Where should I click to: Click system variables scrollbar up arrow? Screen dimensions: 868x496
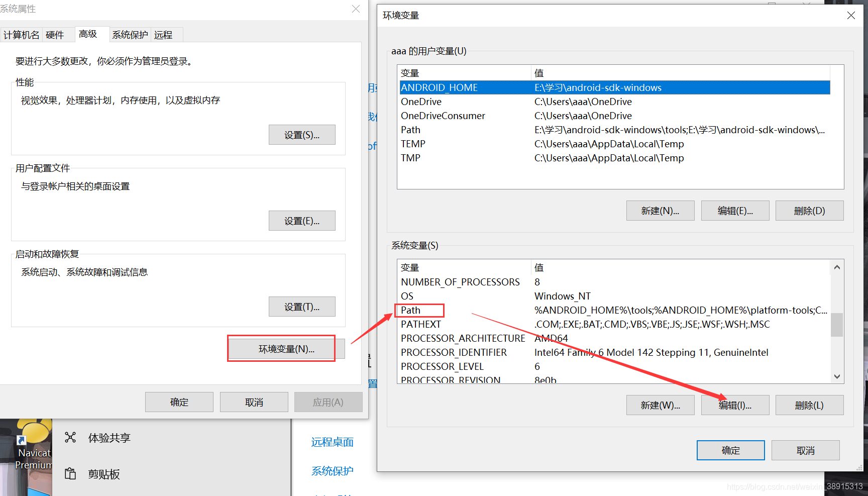pos(837,267)
